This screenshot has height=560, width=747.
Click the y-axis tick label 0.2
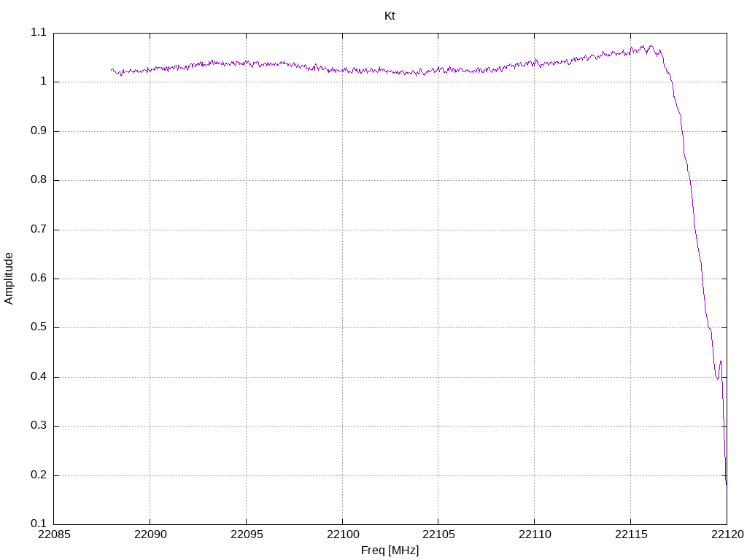tap(39, 475)
